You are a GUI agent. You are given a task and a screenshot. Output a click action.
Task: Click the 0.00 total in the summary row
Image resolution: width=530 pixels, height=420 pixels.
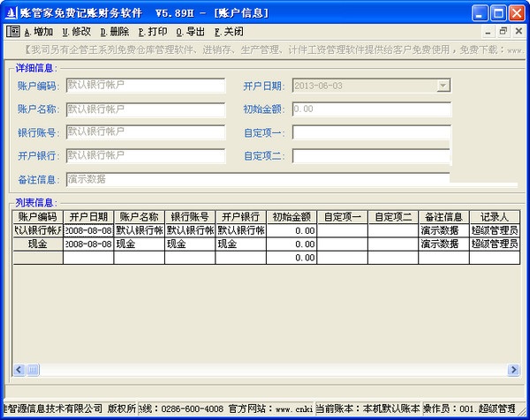click(291, 258)
